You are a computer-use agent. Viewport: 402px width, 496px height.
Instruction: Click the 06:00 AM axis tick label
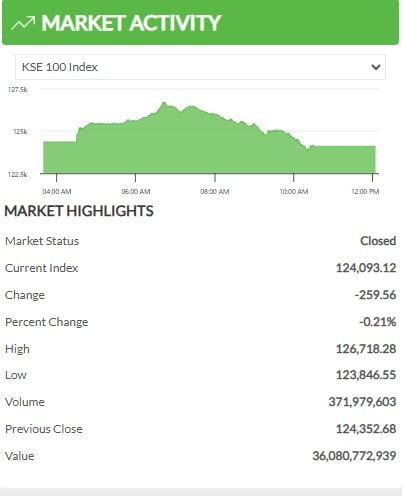136,192
